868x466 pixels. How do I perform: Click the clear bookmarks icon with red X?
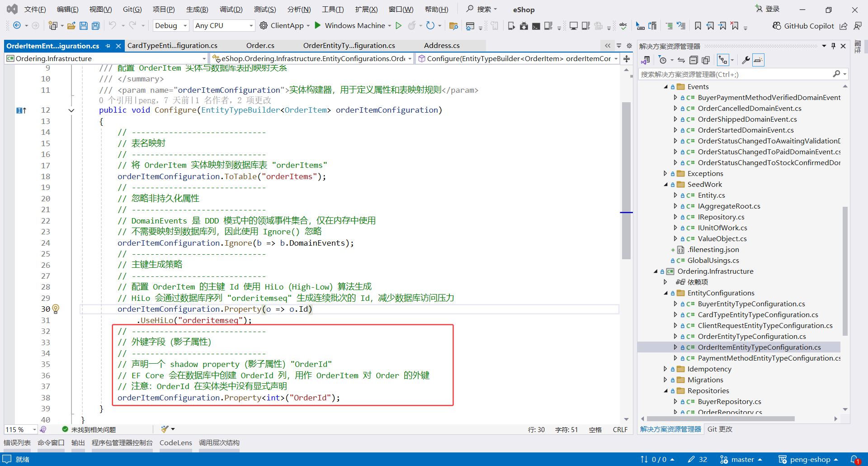[735, 26]
